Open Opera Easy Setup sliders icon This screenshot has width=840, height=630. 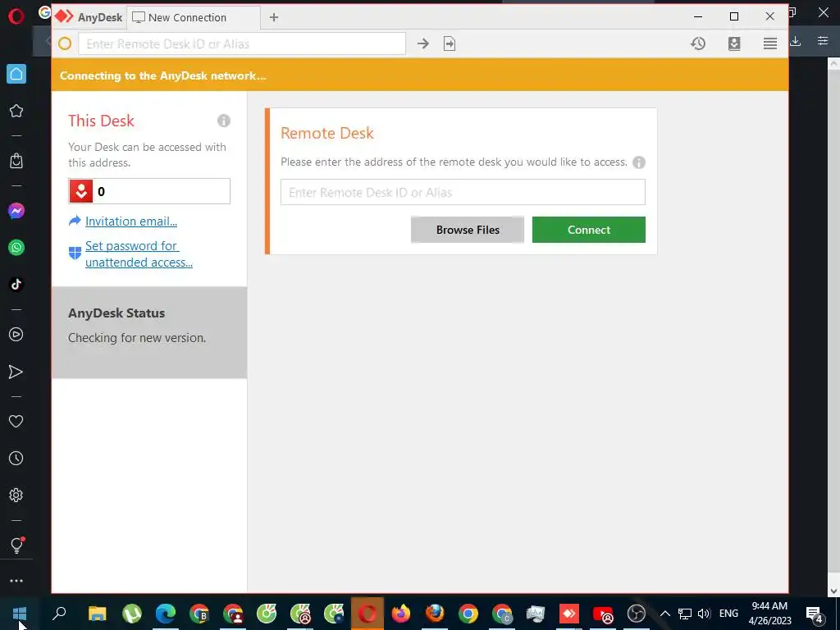(x=823, y=41)
